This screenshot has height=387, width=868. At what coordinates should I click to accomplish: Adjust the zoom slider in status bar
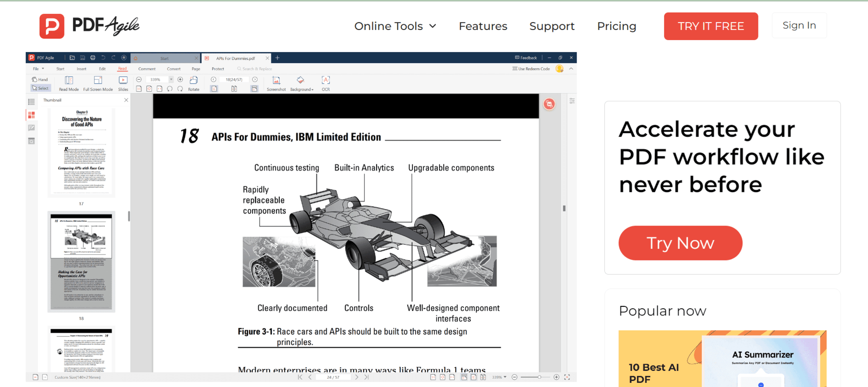[535, 377]
